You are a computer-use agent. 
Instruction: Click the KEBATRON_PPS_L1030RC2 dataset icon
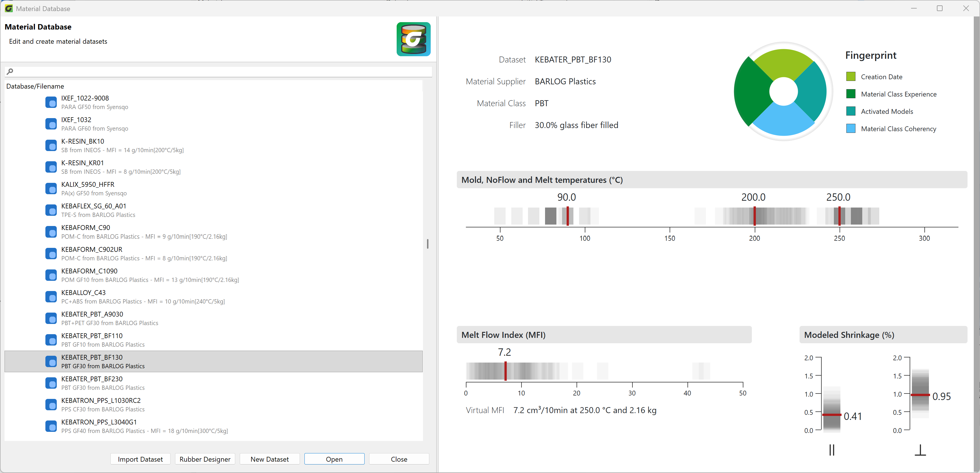[51, 405]
